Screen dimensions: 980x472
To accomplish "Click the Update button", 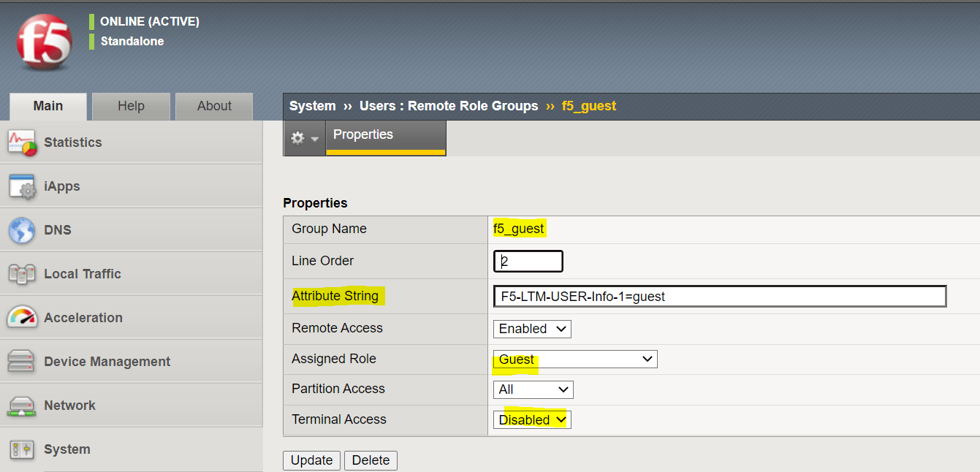I will coord(311,460).
